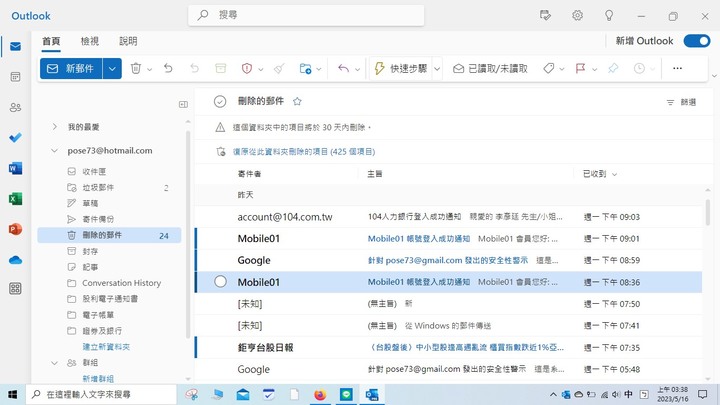720x405 pixels.
Task: Launch Word from the left rail
Action: click(x=15, y=169)
